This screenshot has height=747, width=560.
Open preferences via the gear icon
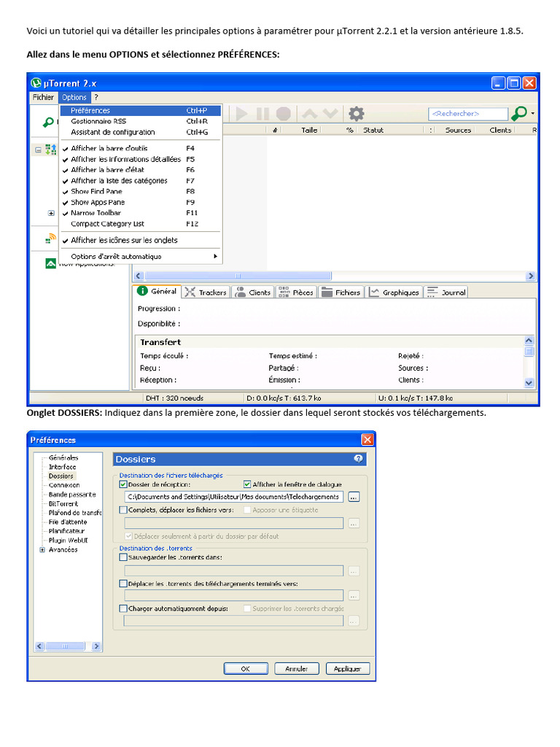coord(356,114)
